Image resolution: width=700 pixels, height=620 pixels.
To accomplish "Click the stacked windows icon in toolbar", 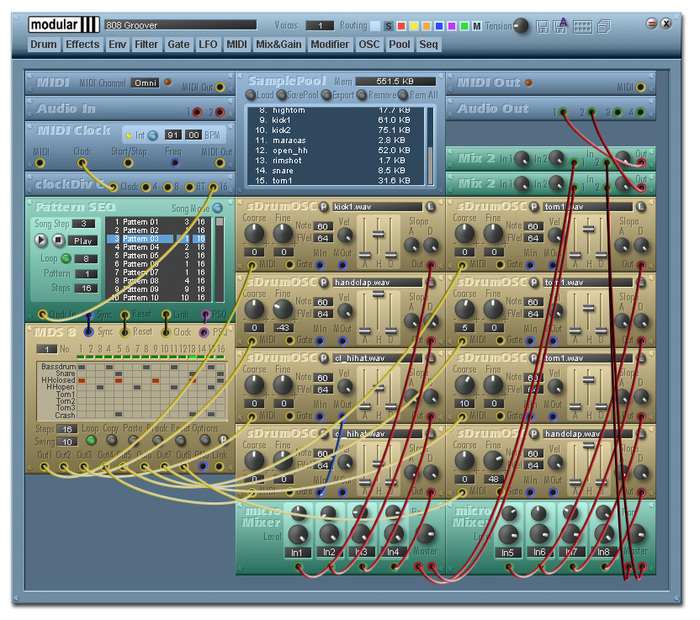I will click(x=604, y=26).
